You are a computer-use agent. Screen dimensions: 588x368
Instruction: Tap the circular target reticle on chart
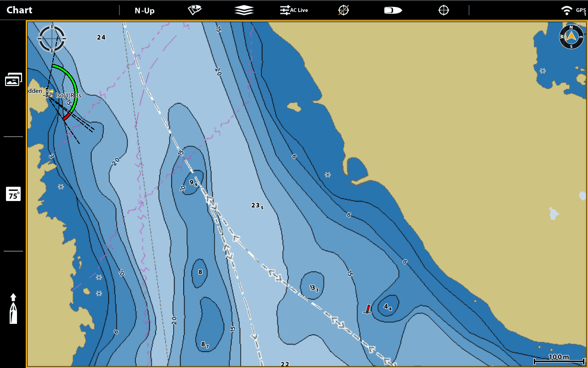52,38
